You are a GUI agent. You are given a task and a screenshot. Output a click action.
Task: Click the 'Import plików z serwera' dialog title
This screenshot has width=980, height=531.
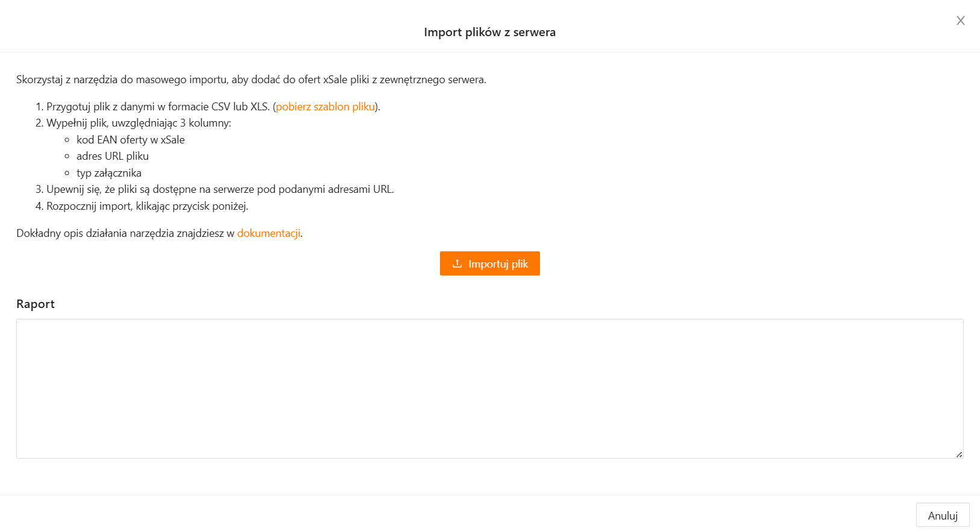click(x=489, y=33)
